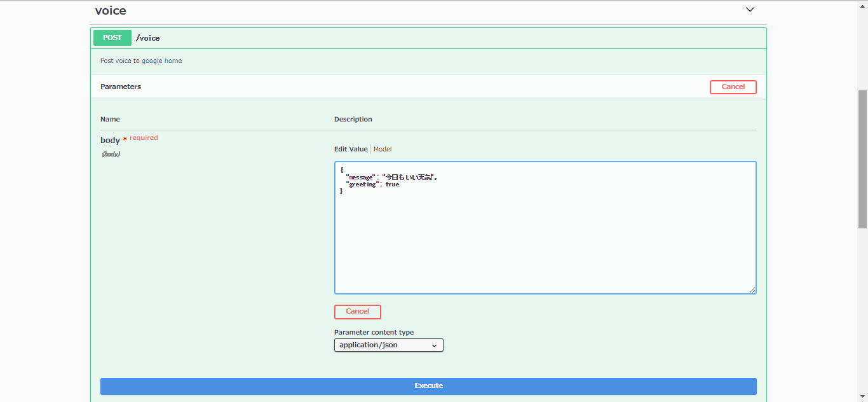
Task: Click the Post voice to google home description
Action: 141,60
